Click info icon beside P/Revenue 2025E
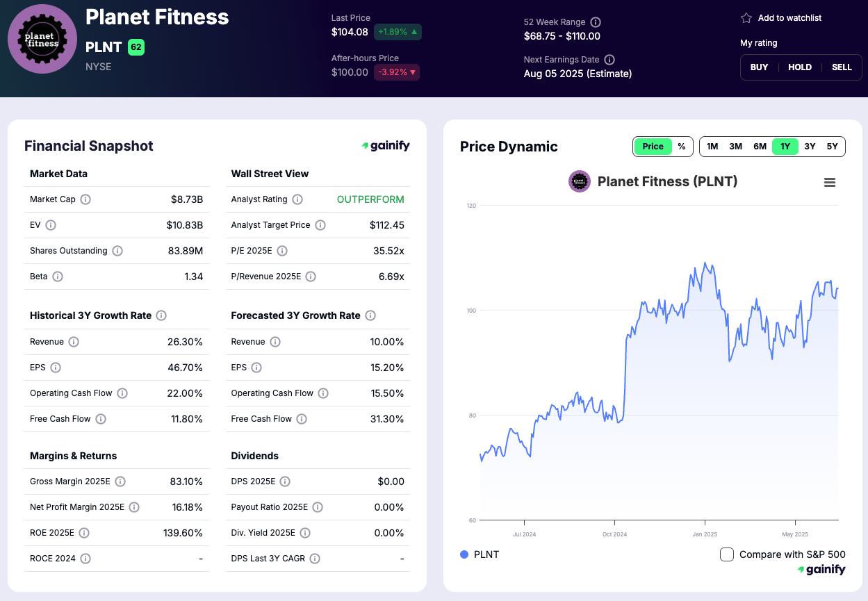Image resolution: width=868 pixels, height=601 pixels. click(x=311, y=277)
